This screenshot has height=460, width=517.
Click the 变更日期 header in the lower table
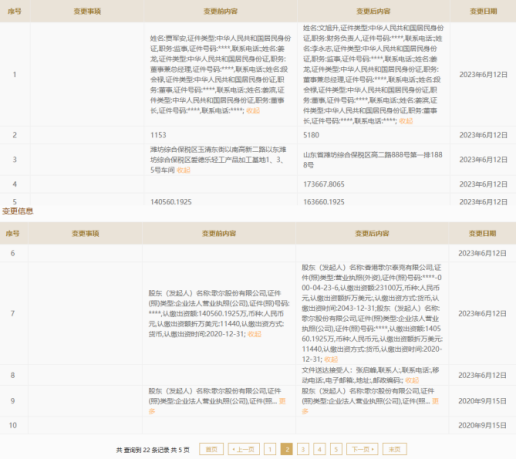click(x=482, y=233)
